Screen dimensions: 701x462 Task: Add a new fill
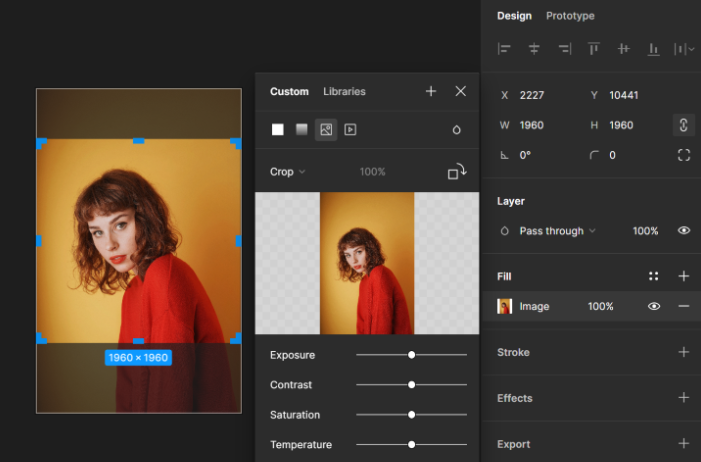tap(684, 276)
